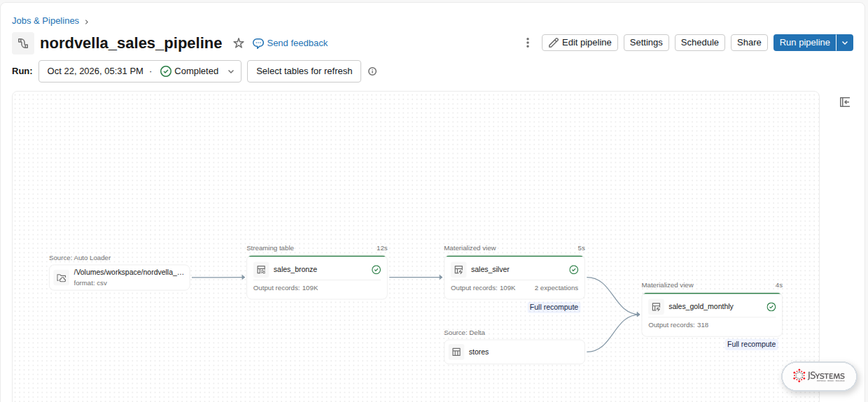Click Output records: 318 text
Image resolution: width=868 pixels, height=402 pixels.
tap(678, 325)
